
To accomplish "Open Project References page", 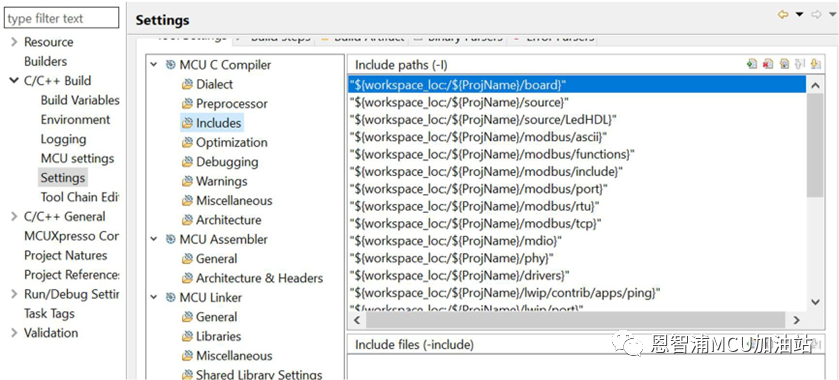I will point(72,275).
